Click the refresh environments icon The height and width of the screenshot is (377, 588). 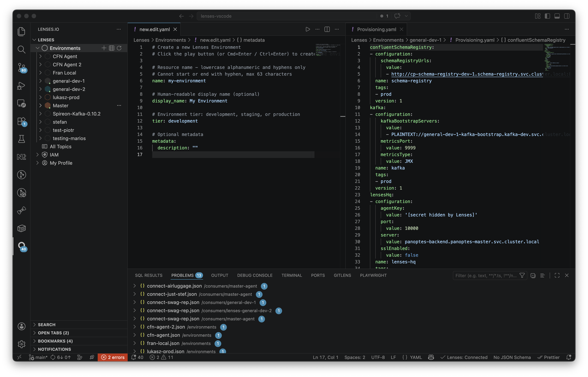[119, 48]
